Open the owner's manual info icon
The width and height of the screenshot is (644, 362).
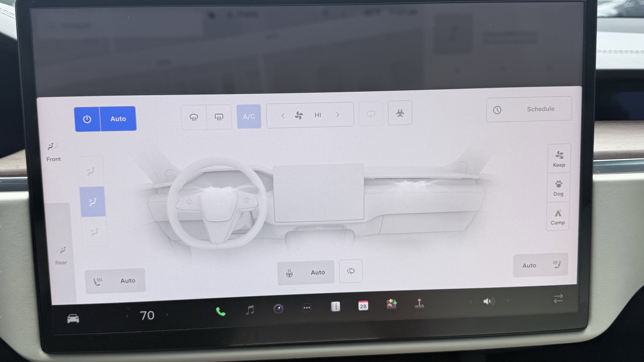(x=335, y=307)
